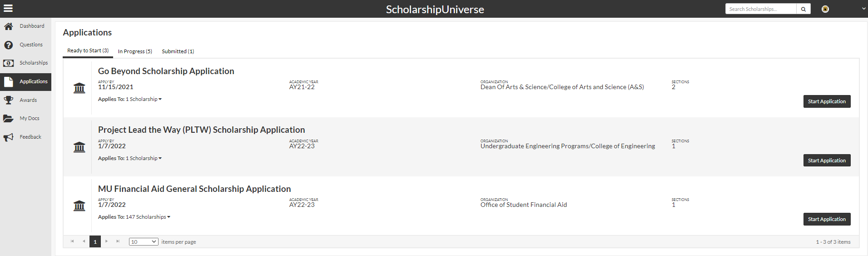The width and height of the screenshot is (868, 256).
Task: Click the Dashboard home icon
Action: 8,26
